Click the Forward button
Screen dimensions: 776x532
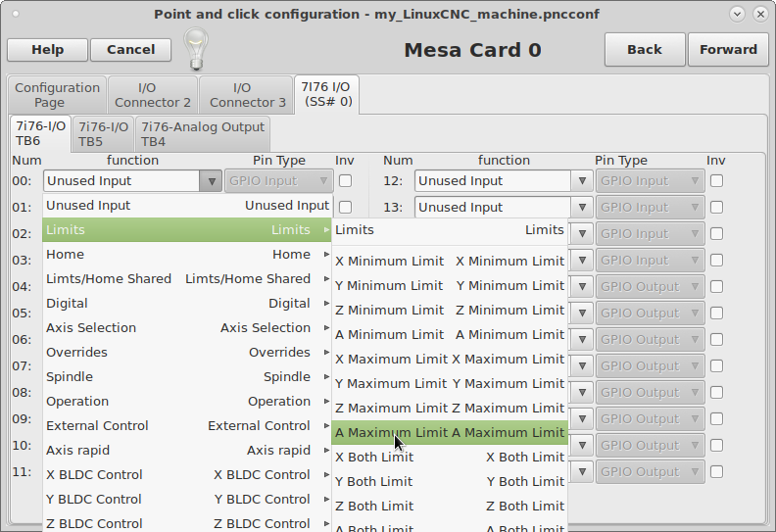[x=728, y=50]
